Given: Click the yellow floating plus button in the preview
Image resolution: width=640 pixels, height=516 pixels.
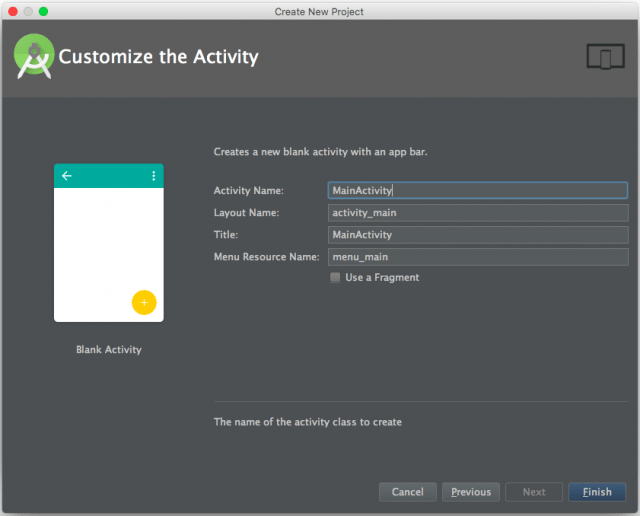Looking at the screenshot, I should point(144,302).
